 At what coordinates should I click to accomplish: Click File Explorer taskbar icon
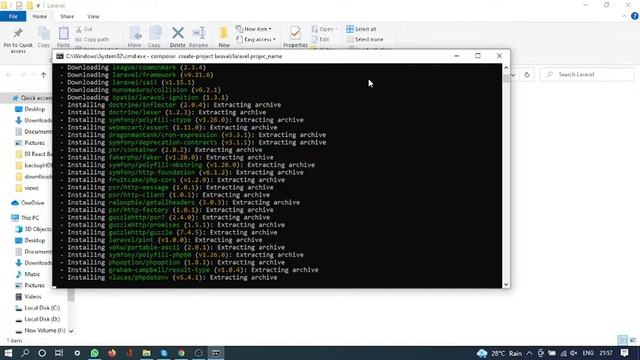point(147,353)
